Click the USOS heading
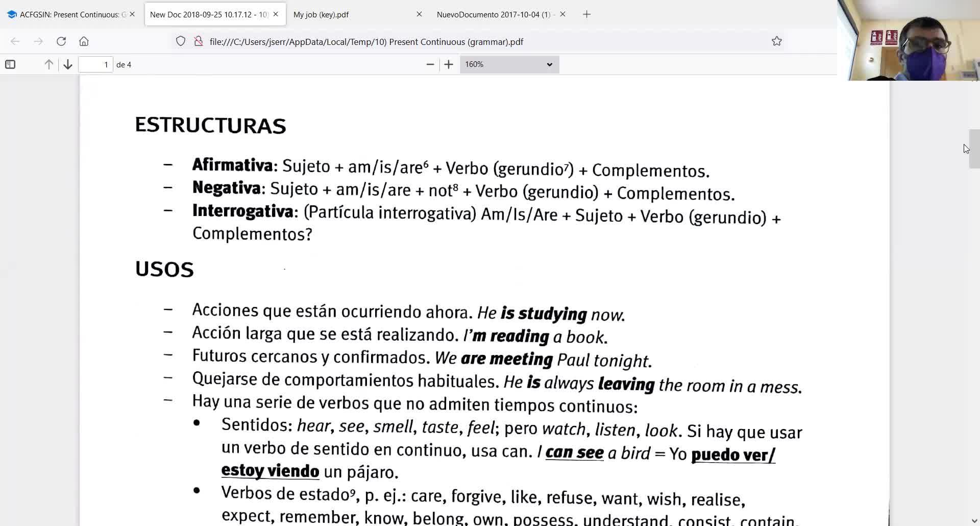 point(164,270)
